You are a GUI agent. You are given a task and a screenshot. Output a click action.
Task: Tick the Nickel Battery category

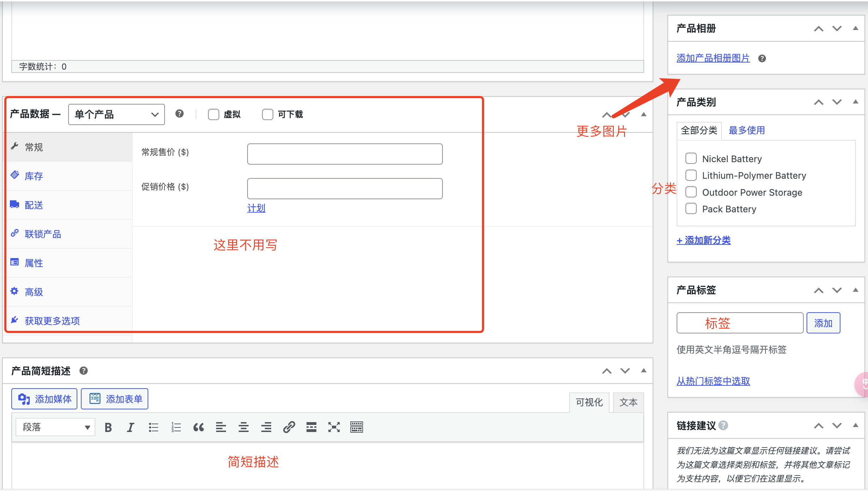click(691, 158)
